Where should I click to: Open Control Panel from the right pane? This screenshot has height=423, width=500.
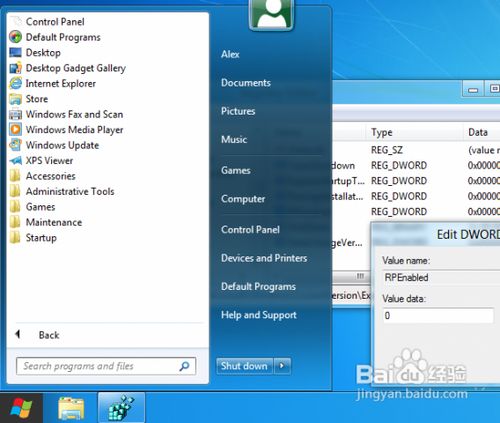pyautogui.click(x=250, y=230)
